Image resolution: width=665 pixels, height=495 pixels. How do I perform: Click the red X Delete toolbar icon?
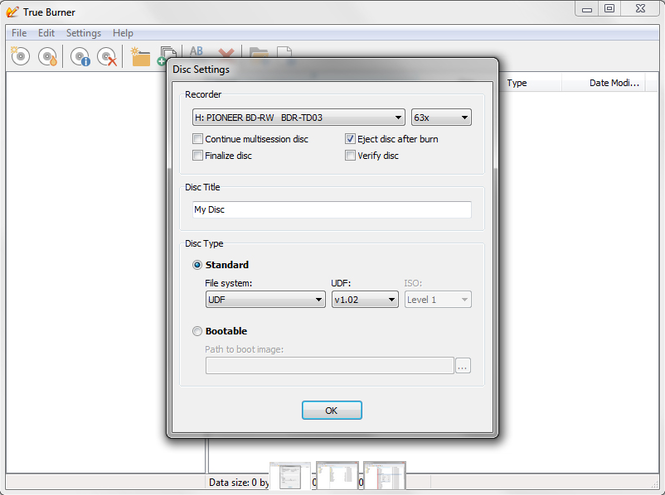coord(226,53)
